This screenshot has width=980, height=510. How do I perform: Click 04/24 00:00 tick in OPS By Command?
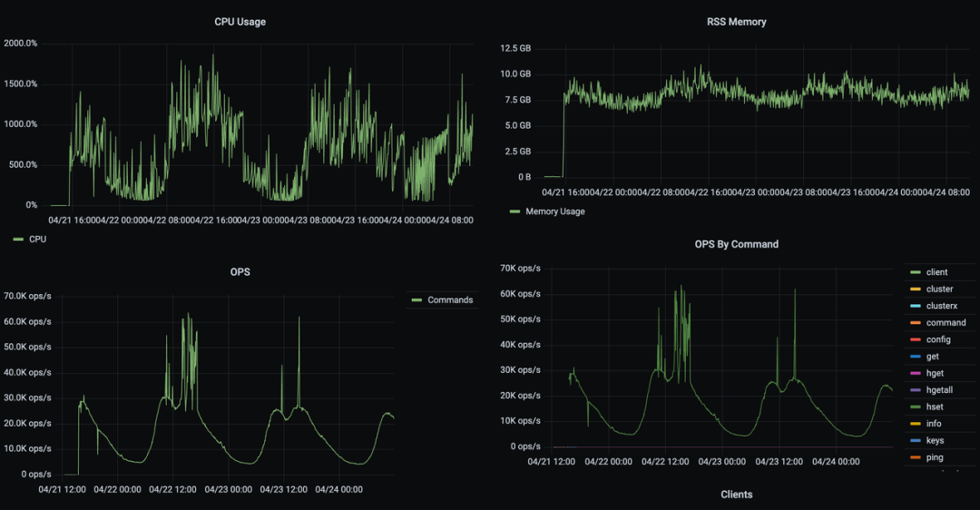pos(836,462)
